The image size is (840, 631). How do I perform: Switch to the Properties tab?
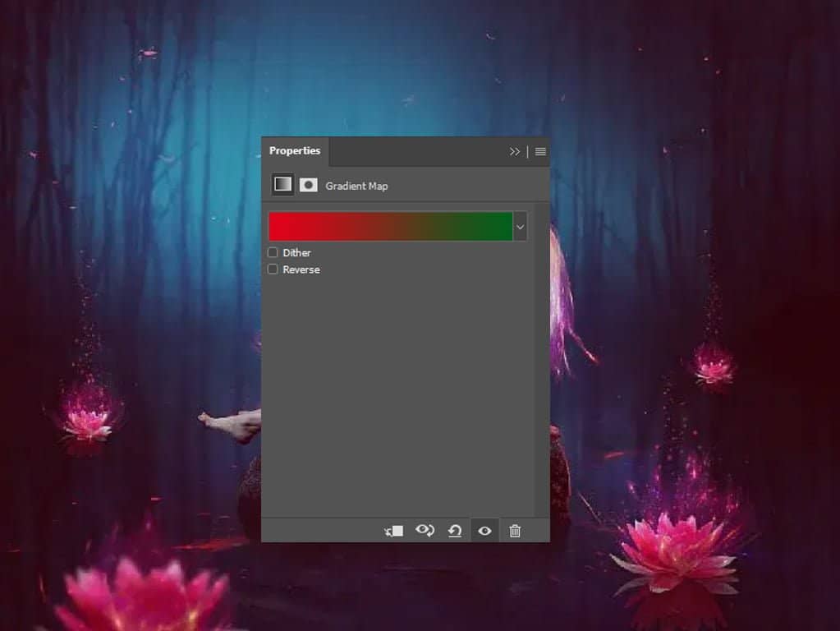pos(295,151)
